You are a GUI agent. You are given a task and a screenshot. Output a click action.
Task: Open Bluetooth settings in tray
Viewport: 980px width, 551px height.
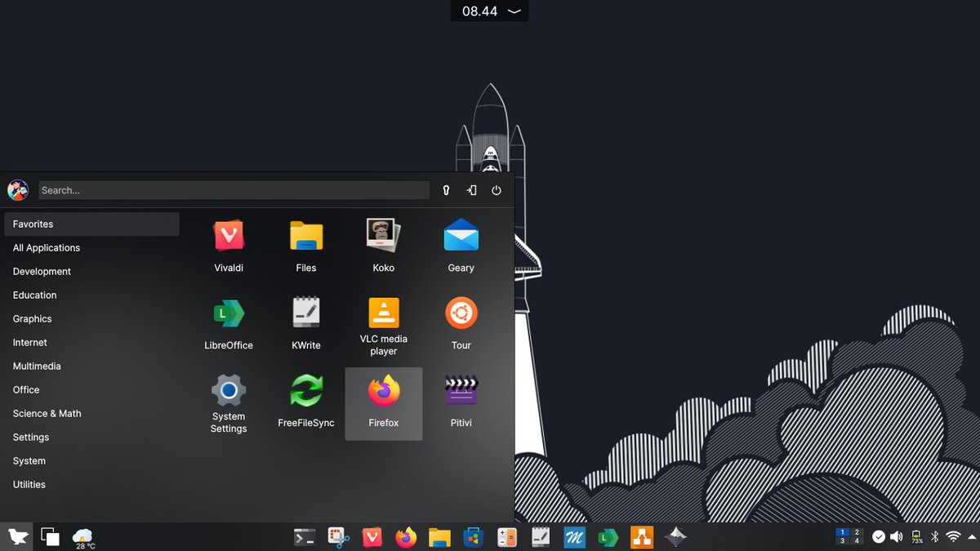pos(935,536)
